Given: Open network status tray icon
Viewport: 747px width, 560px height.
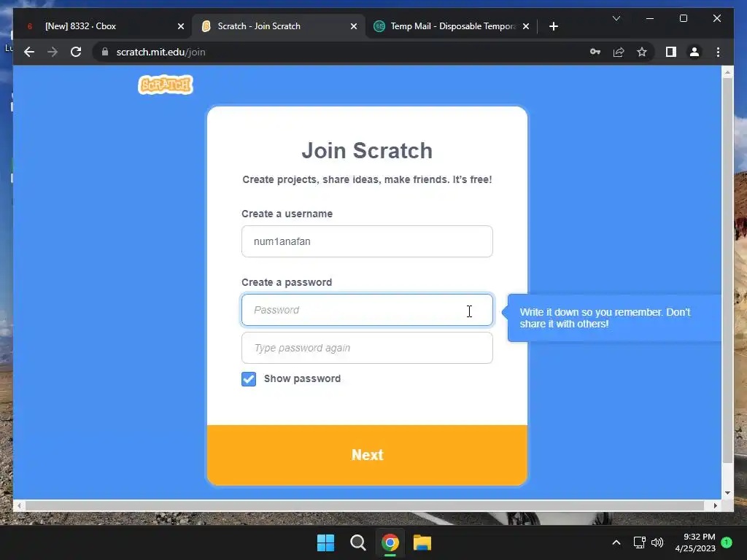Looking at the screenshot, I should click(x=639, y=542).
